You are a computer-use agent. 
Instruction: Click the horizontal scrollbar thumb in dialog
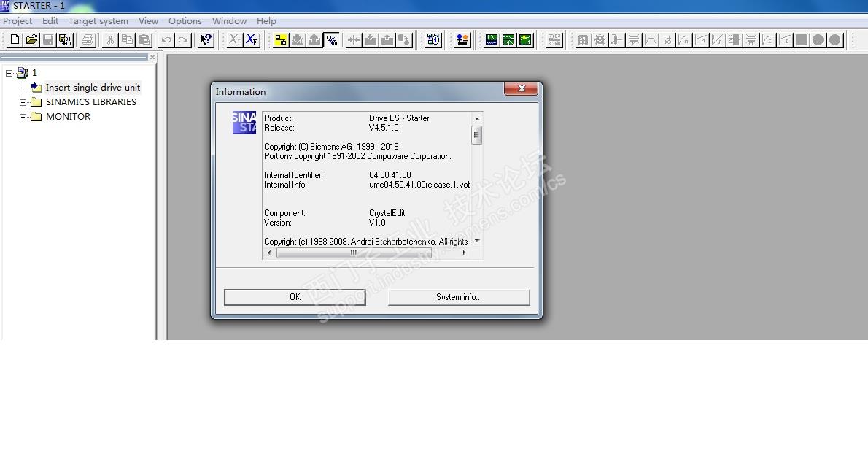pyautogui.click(x=354, y=253)
